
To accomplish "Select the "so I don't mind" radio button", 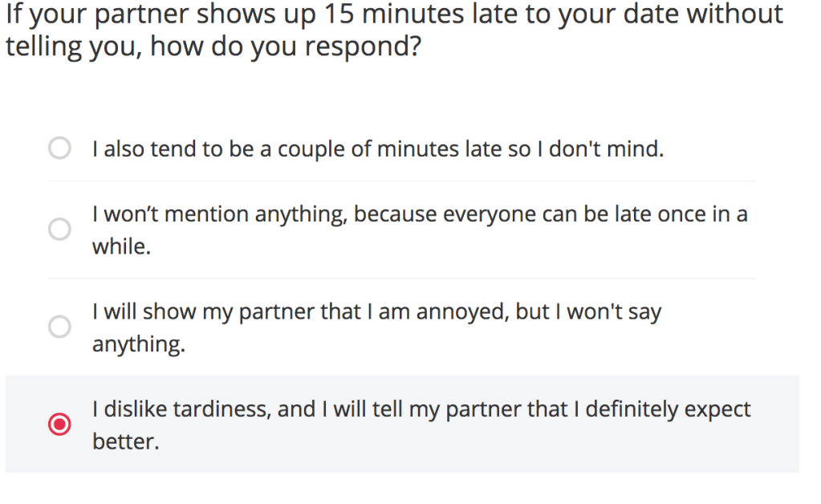I will point(60,148).
